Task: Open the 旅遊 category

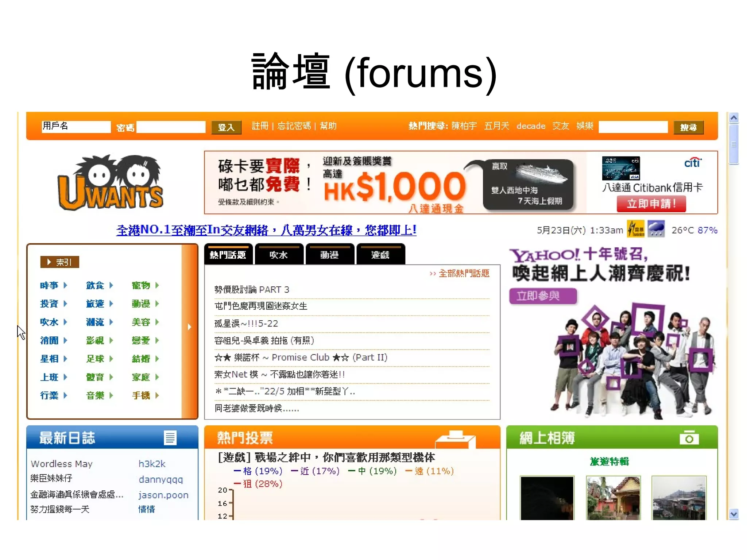Action: coord(95,304)
